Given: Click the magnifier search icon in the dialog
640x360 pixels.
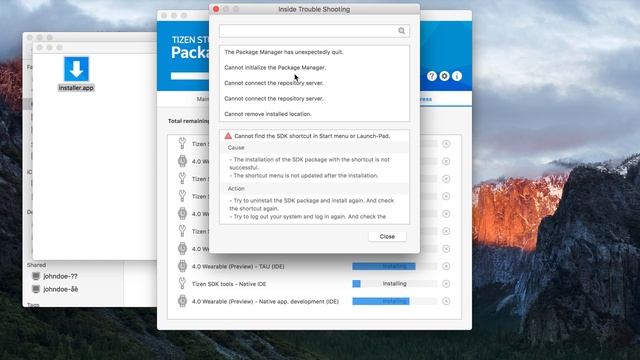Looking at the screenshot, I should [x=401, y=31].
